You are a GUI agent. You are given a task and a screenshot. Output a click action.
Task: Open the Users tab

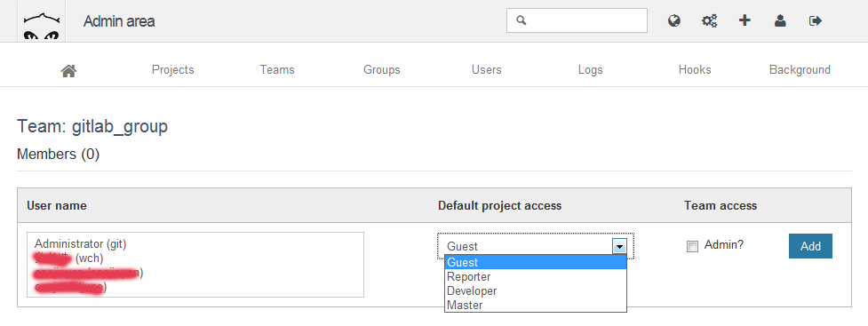[x=487, y=70]
